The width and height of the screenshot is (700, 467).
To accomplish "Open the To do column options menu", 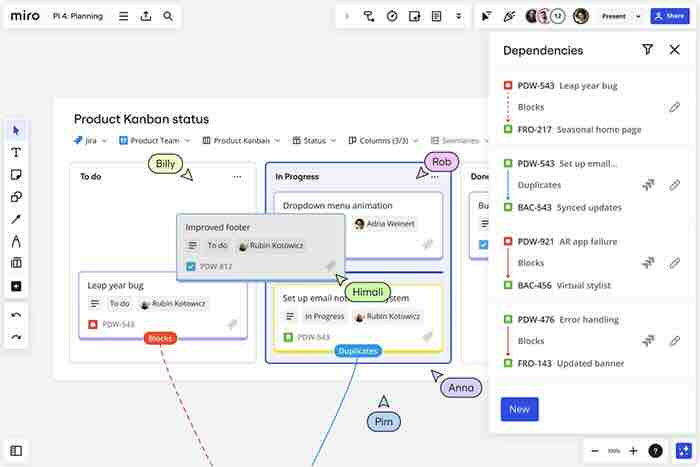I will click(x=237, y=176).
